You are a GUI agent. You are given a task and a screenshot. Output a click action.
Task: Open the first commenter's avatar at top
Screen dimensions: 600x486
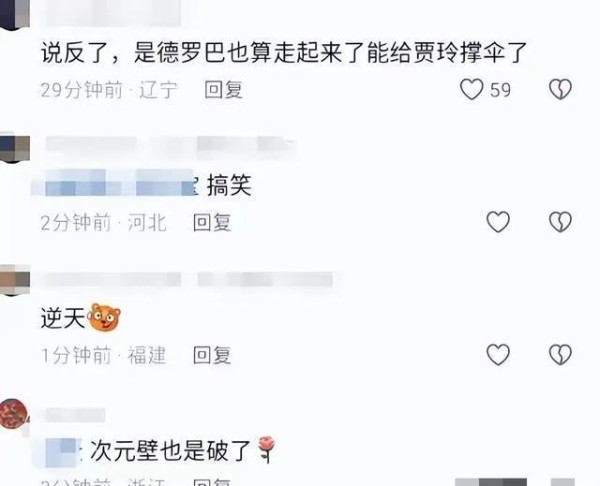pos(15,14)
